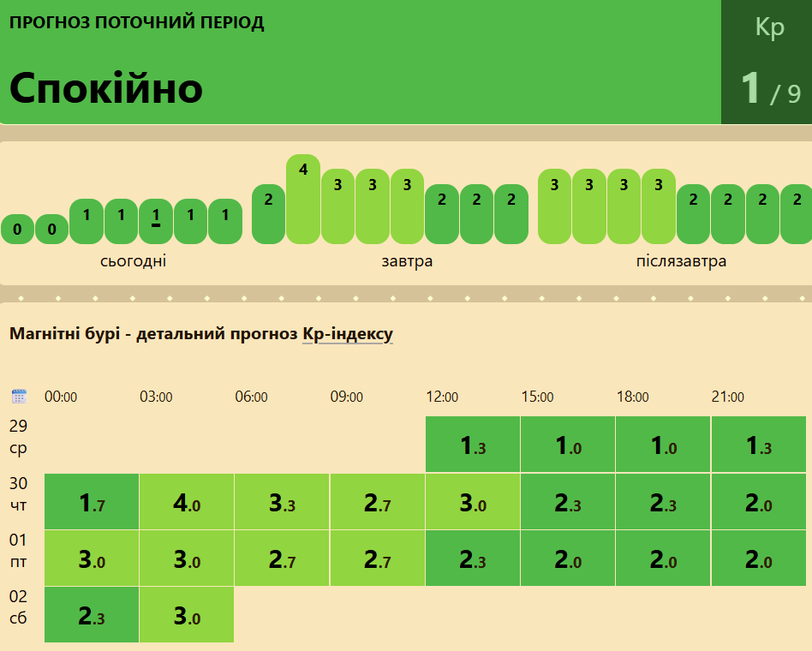
Task: Select the сьогодні label under the bars
Action: tap(133, 261)
